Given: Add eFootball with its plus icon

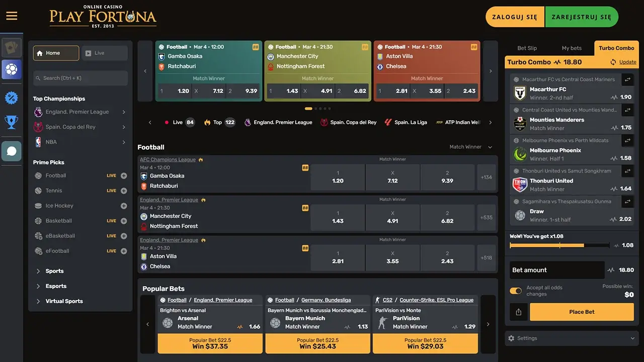Looking at the screenshot, I should pyautogui.click(x=124, y=251).
